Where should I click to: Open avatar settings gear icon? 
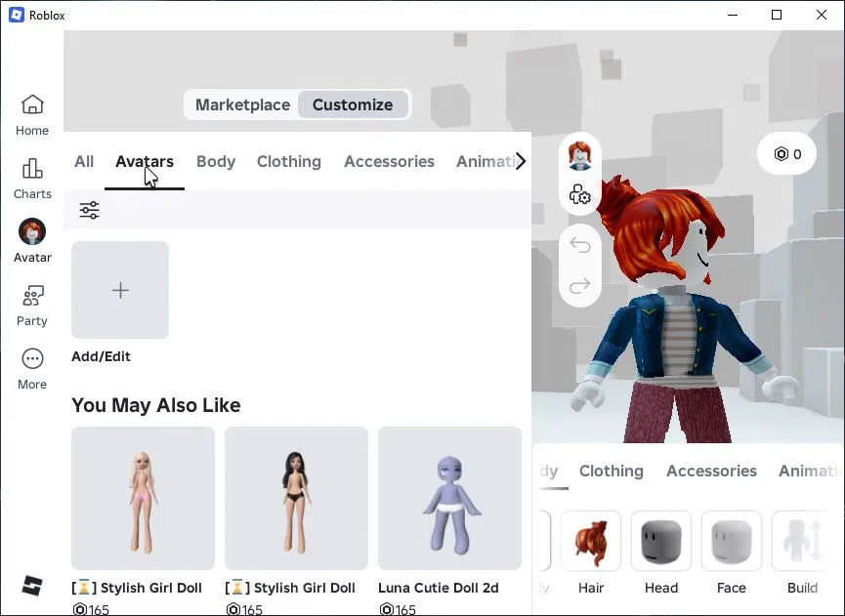[x=580, y=194]
